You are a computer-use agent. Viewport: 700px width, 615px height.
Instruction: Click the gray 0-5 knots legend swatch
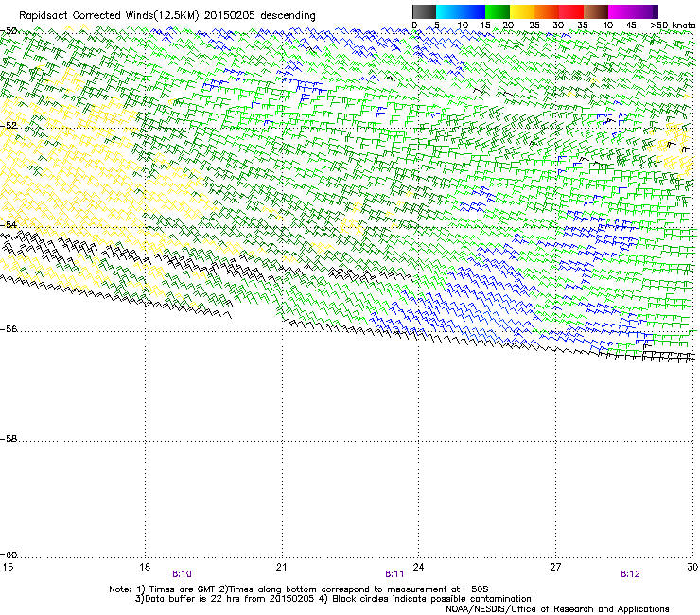pos(424,11)
